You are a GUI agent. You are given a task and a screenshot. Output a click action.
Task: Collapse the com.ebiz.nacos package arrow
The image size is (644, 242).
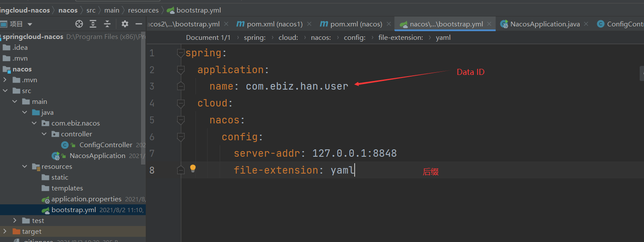pyautogui.click(x=35, y=123)
